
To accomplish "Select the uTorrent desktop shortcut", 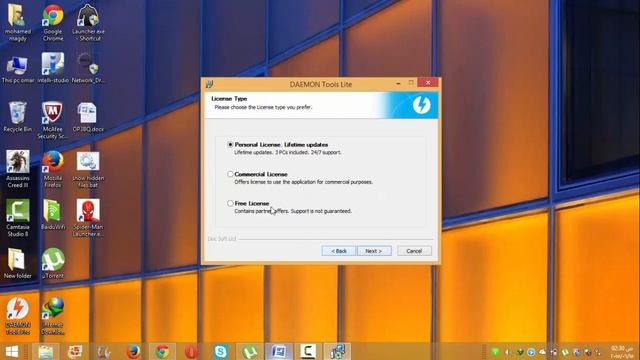I will click(53, 264).
